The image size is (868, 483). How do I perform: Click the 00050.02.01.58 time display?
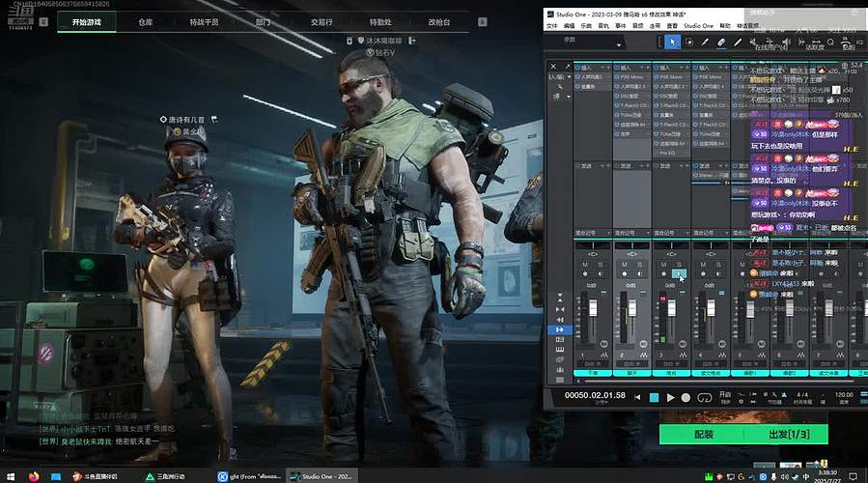click(595, 395)
